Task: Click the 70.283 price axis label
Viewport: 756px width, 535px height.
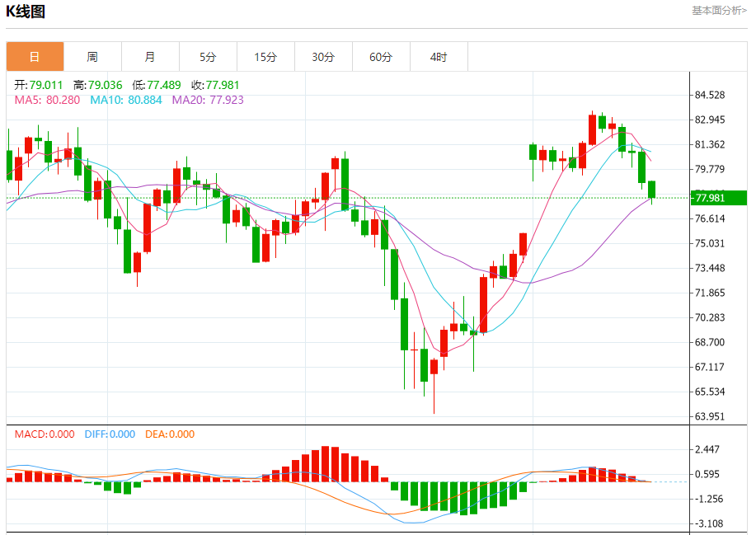Action: point(710,317)
